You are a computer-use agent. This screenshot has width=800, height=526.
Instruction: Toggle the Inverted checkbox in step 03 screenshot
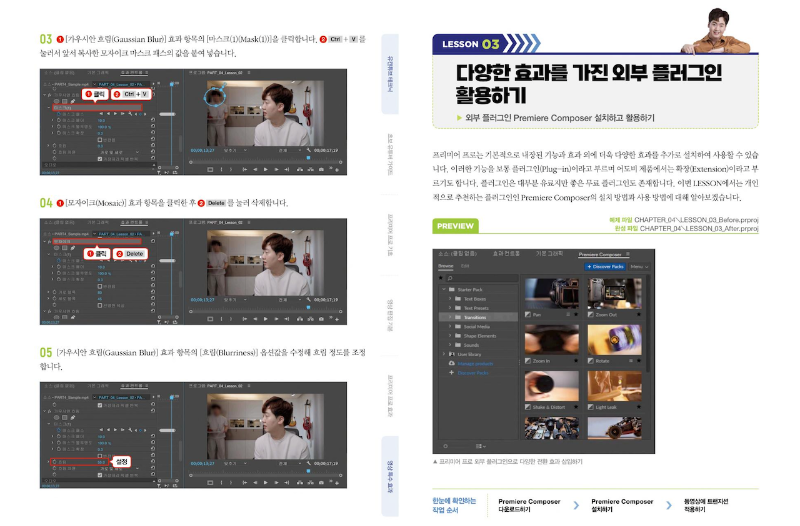point(100,140)
